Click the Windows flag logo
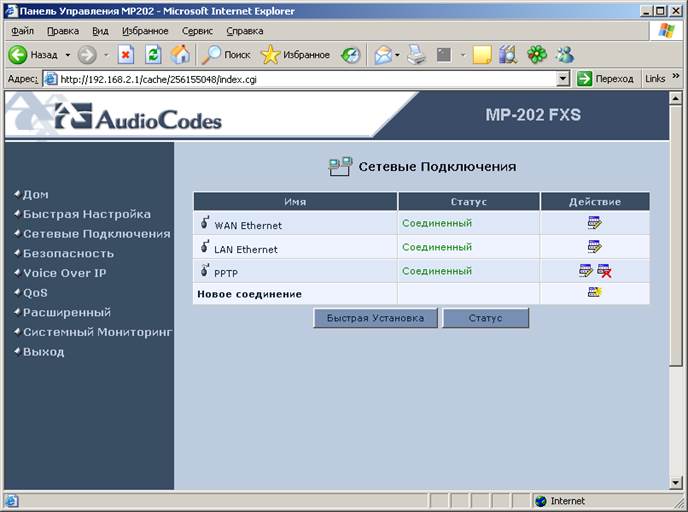The image size is (688, 512). click(x=666, y=31)
